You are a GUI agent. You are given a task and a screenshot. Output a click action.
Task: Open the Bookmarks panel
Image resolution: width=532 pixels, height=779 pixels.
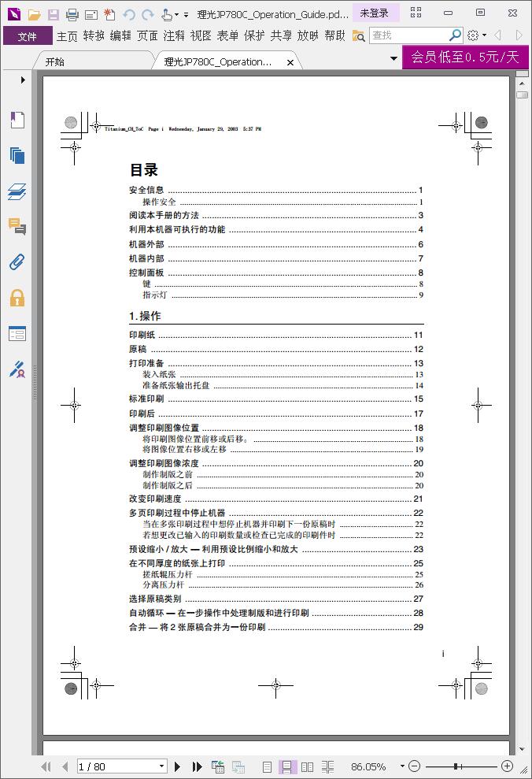point(17,120)
